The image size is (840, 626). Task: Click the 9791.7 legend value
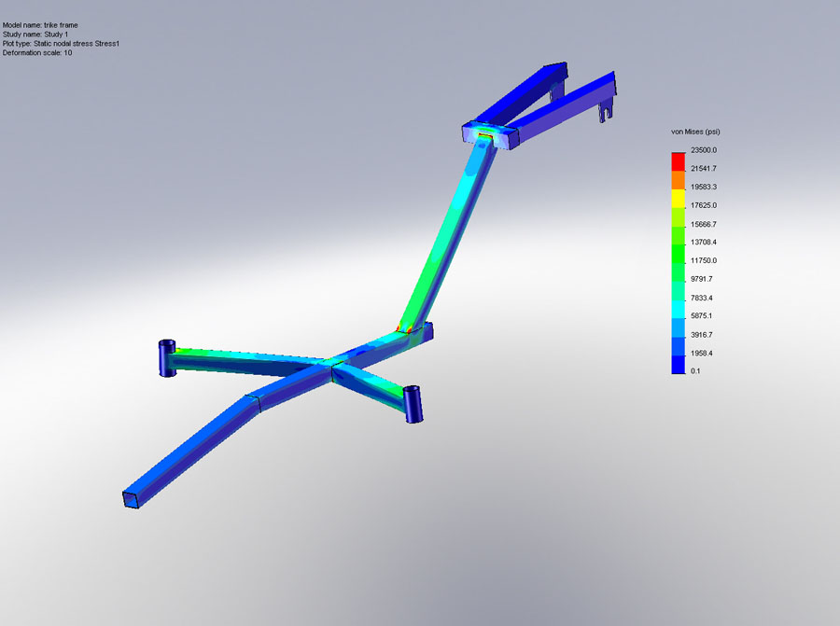(701, 279)
